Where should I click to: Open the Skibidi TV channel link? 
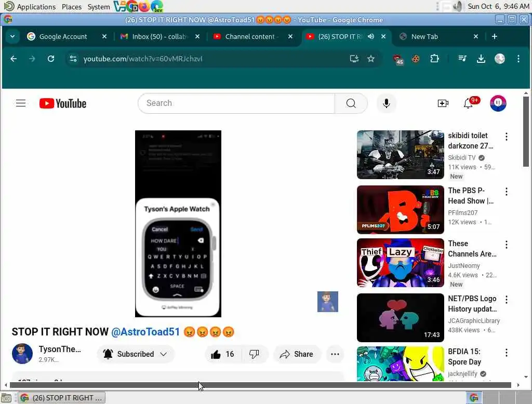pyautogui.click(x=461, y=157)
